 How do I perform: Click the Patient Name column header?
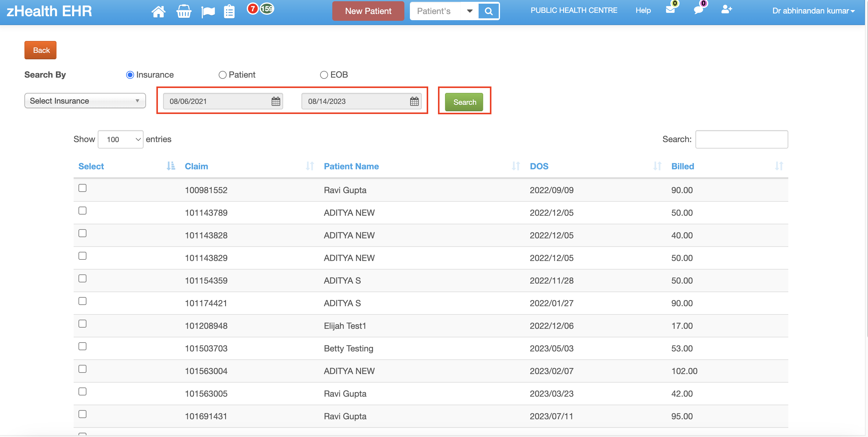click(351, 166)
